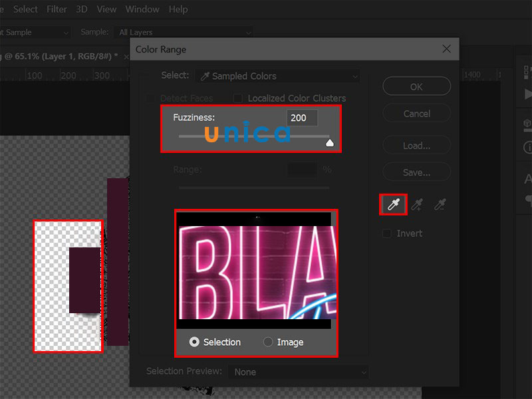Click the OK button

[416, 86]
